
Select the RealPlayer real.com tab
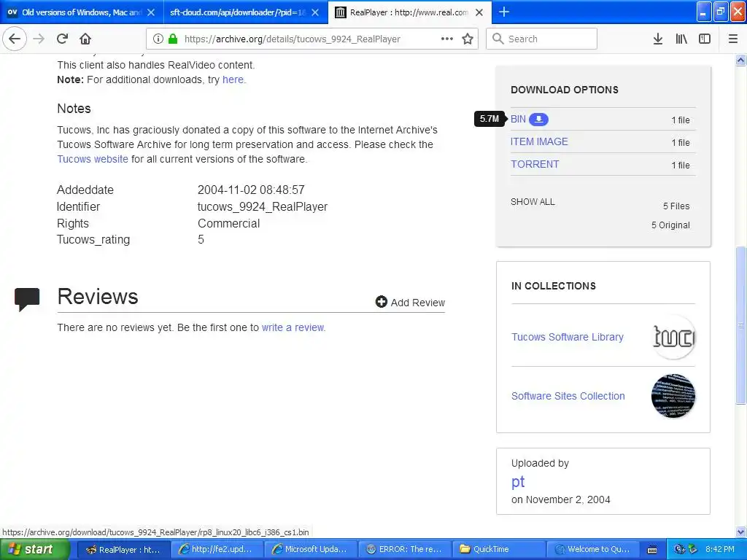409,12
